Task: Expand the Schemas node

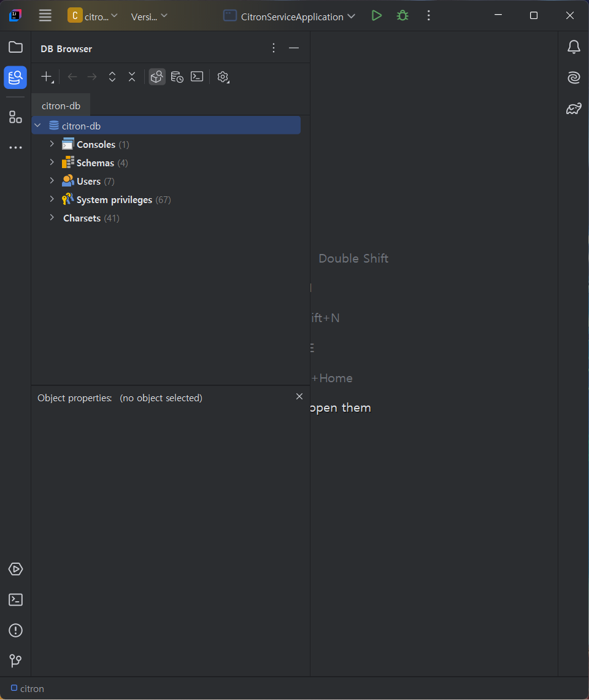Action: click(52, 162)
